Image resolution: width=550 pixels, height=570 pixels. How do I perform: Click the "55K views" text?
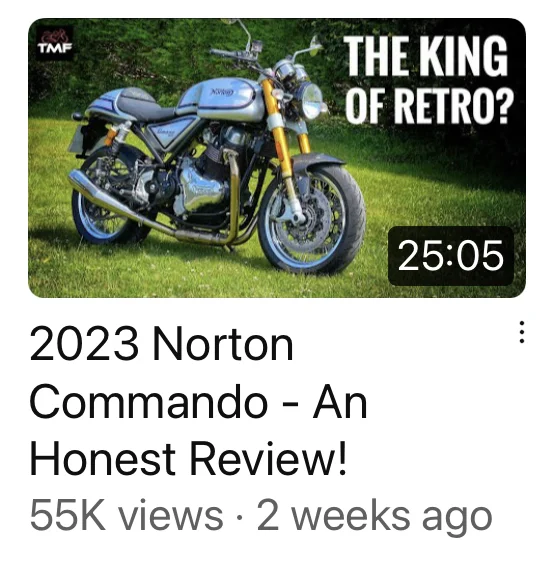point(126,515)
